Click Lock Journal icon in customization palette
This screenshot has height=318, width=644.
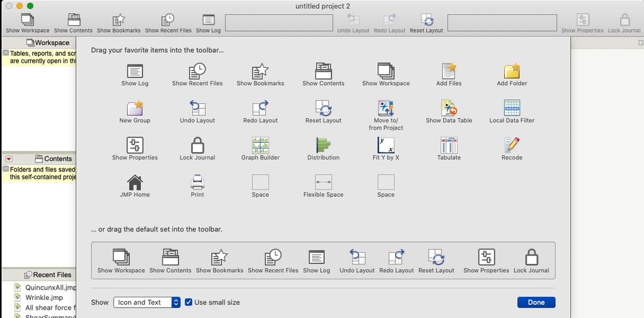[x=197, y=145]
